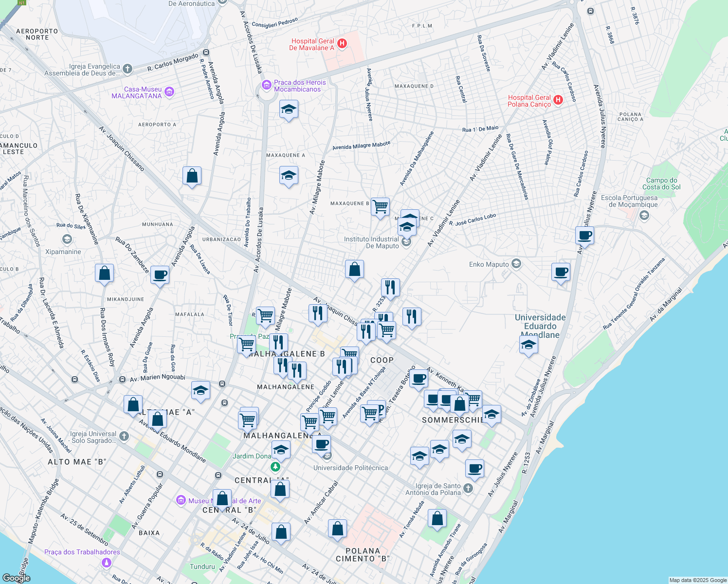The image size is (728, 584).
Task: Select the ALTO MAE "B" district label
Action: (x=77, y=462)
